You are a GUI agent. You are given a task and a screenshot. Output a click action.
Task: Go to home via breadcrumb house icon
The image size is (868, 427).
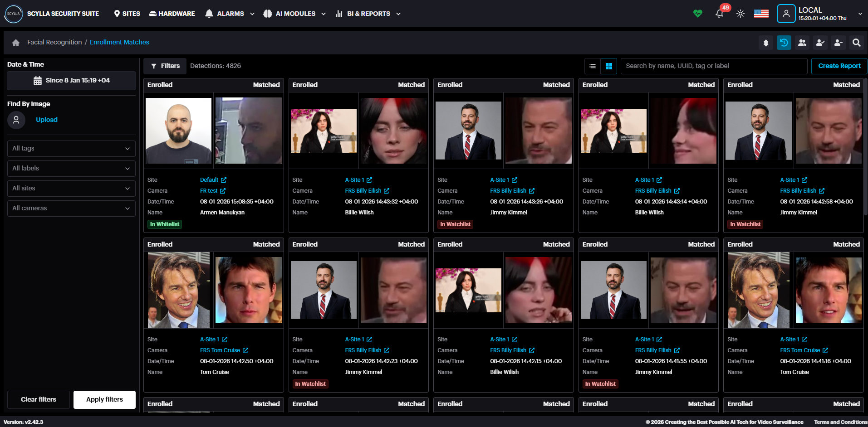(16, 43)
